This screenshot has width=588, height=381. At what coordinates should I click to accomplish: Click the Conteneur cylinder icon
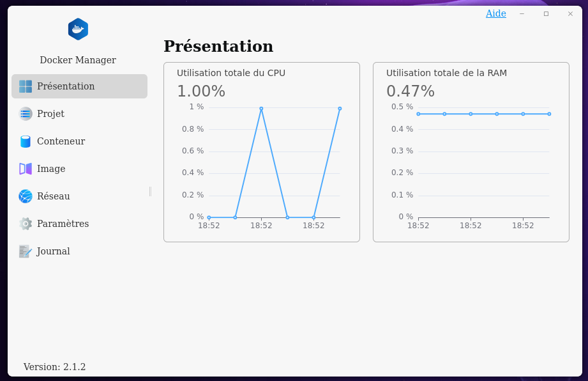[x=26, y=141]
